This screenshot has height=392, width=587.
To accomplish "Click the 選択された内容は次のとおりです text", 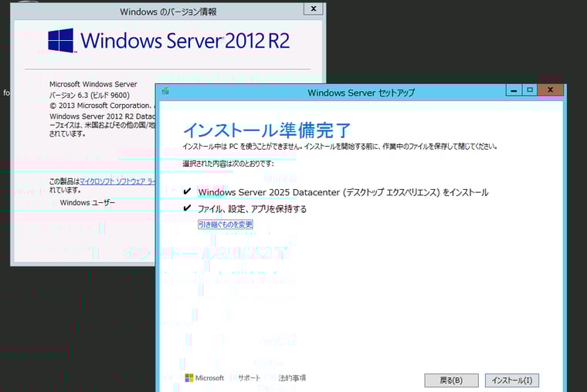I will tap(229, 164).
